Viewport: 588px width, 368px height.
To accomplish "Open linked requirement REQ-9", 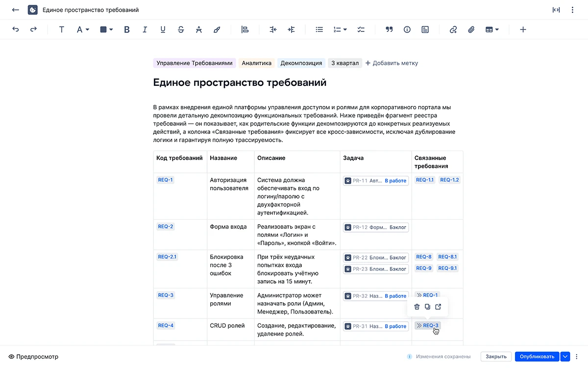I will coord(424,268).
